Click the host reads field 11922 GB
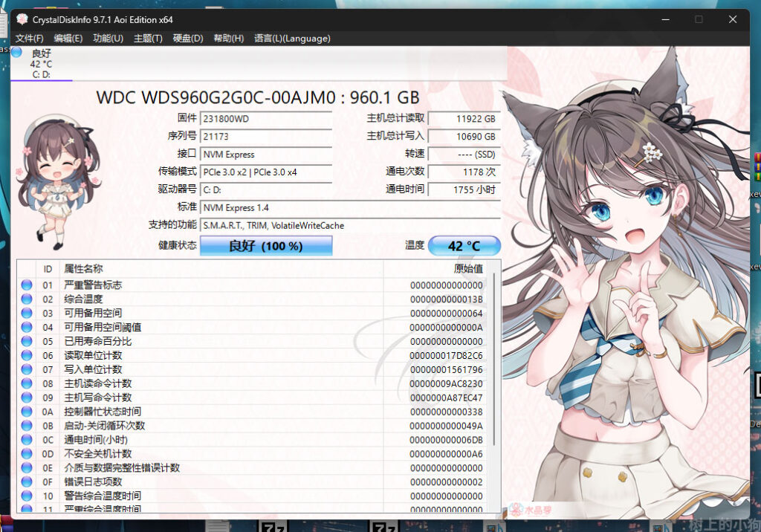Viewport: 761px width, 532px height. (464, 119)
